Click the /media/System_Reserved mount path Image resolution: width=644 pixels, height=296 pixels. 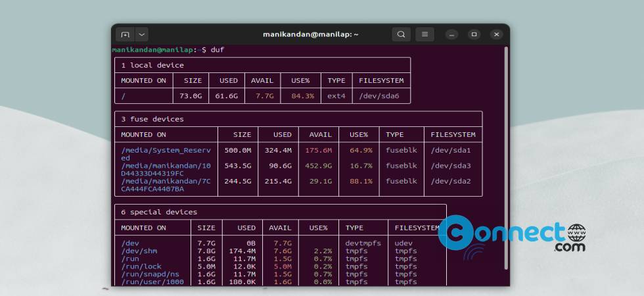pos(166,154)
